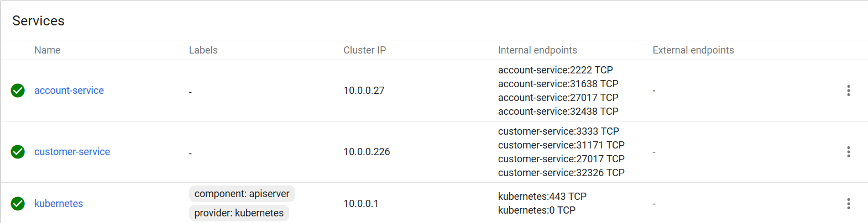Viewport: 868px width, 223px height.
Task: Open the account-service link
Action: (x=69, y=91)
